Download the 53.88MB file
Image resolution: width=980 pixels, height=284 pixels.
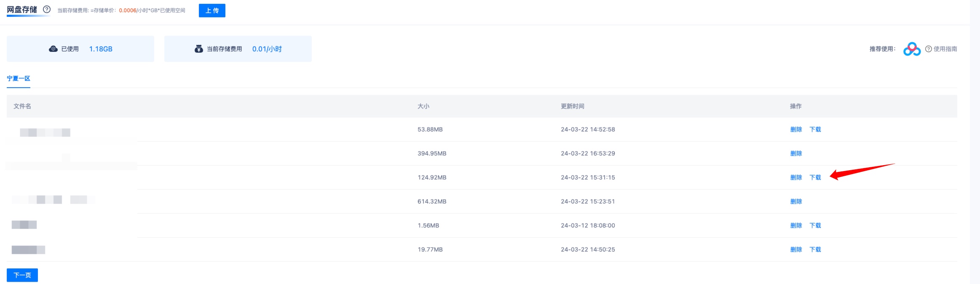coord(815,129)
